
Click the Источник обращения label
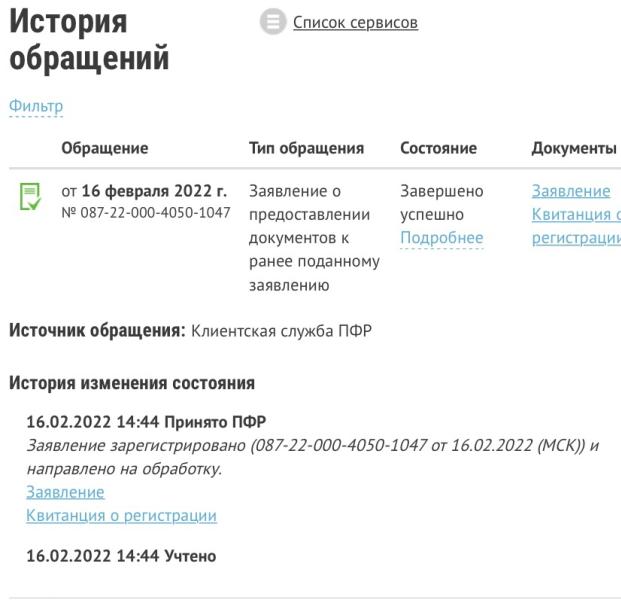97,331
